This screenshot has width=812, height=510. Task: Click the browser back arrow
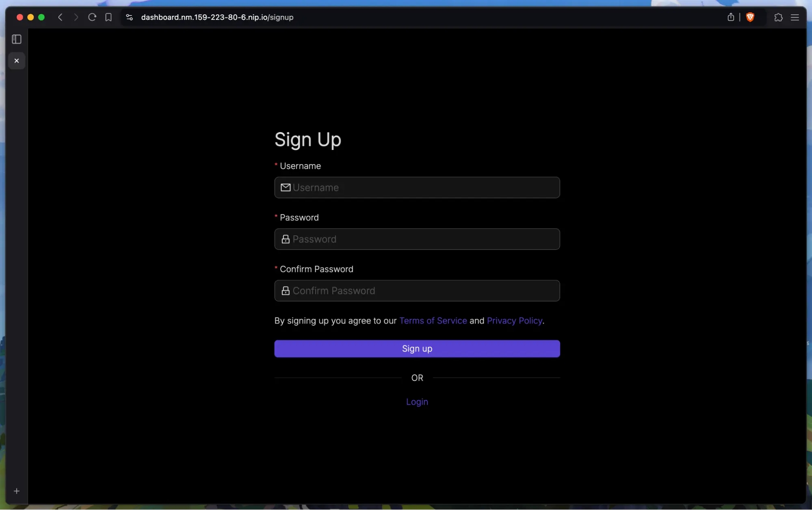60,17
